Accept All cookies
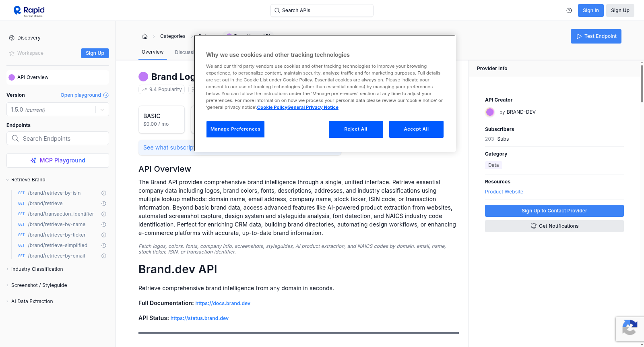The image size is (644, 347). point(416,129)
